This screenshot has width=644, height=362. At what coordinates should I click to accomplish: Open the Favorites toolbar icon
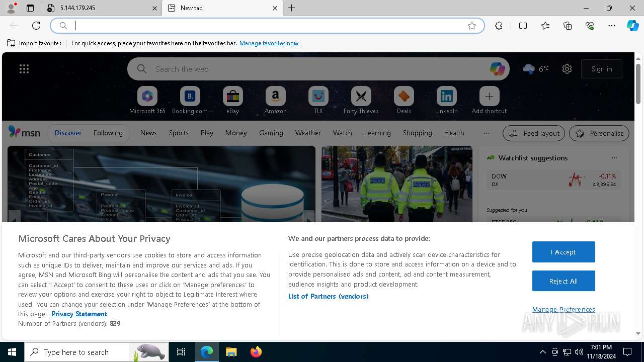pos(545,26)
